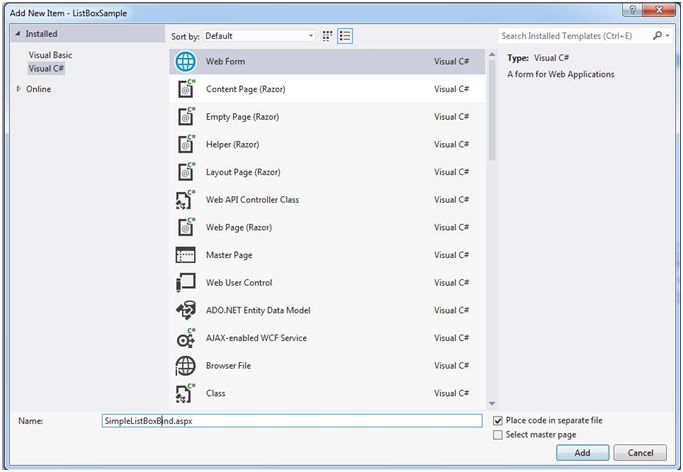Close the Add New Item dialog
683x472 pixels.
pyautogui.click(x=659, y=10)
